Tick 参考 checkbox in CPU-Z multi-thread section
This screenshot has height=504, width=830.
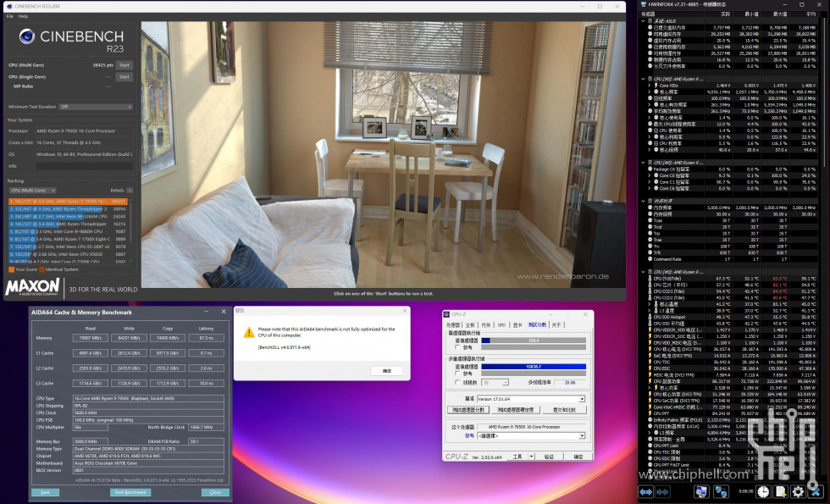point(457,374)
